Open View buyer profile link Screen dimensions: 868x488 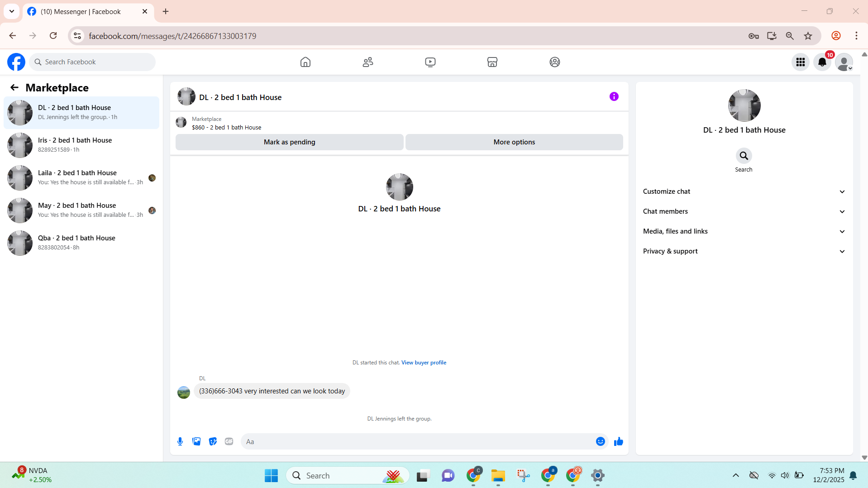[424, 363]
